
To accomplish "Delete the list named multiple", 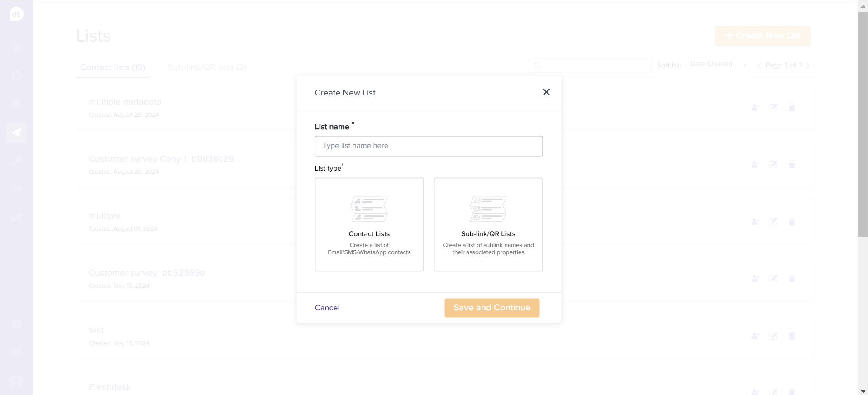I will pyautogui.click(x=792, y=222).
